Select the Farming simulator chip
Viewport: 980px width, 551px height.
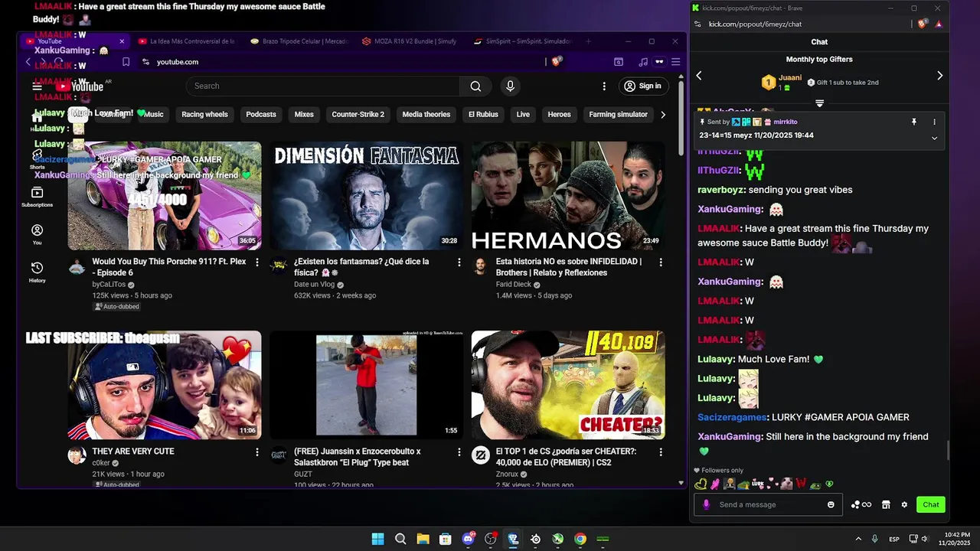[618, 115]
